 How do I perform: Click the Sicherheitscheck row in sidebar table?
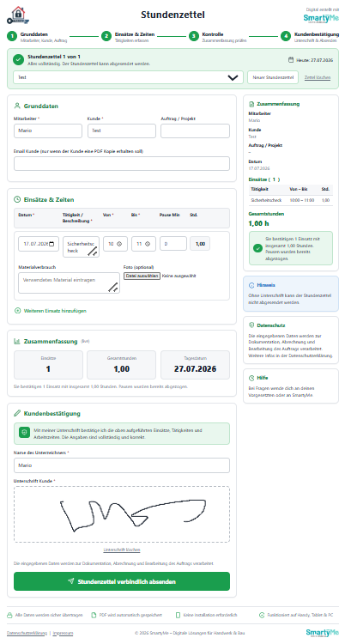291,200
